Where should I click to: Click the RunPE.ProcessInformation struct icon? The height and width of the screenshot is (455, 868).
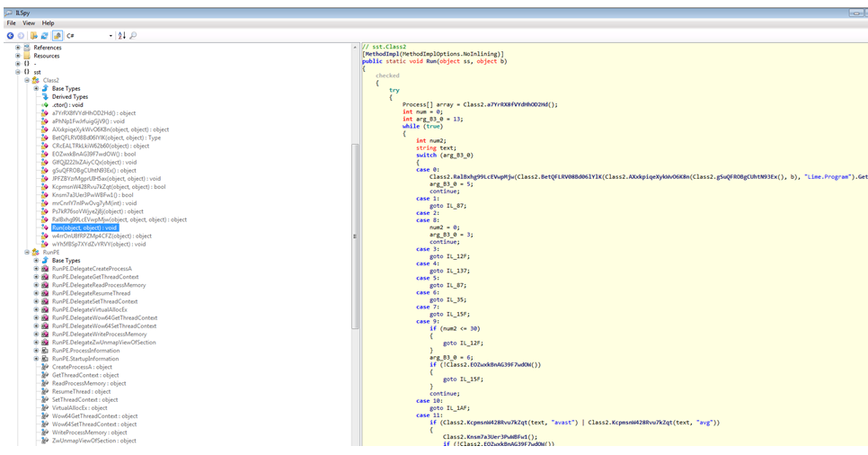45,351
